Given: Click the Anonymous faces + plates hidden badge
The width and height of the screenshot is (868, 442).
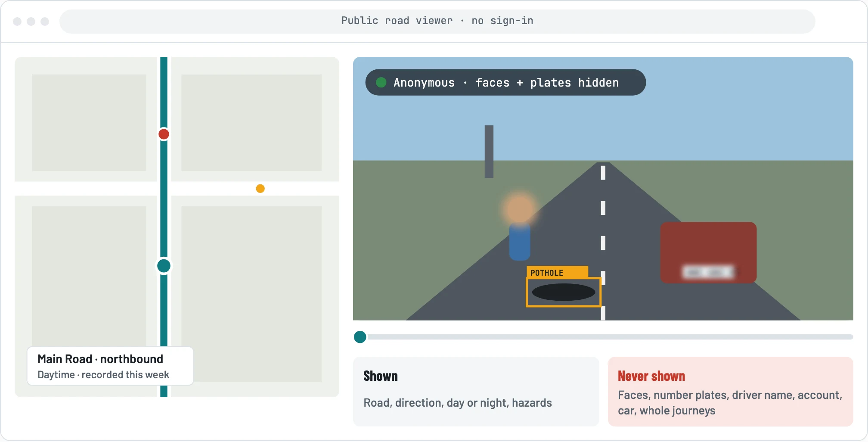Looking at the screenshot, I should point(505,82).
